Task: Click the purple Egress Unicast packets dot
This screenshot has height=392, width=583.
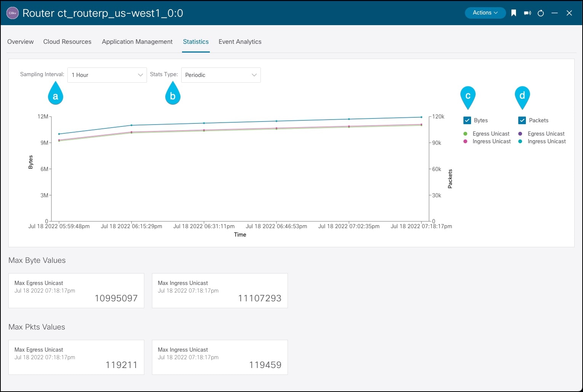Action: pyautogui.click(x=520, y=134)
